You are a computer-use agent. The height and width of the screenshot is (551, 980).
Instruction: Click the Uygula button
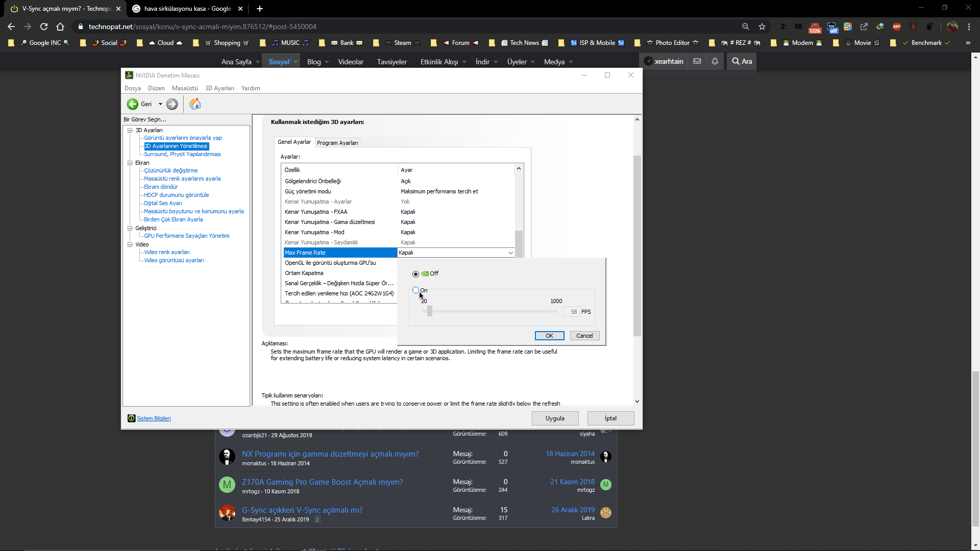tap(555, 418)
